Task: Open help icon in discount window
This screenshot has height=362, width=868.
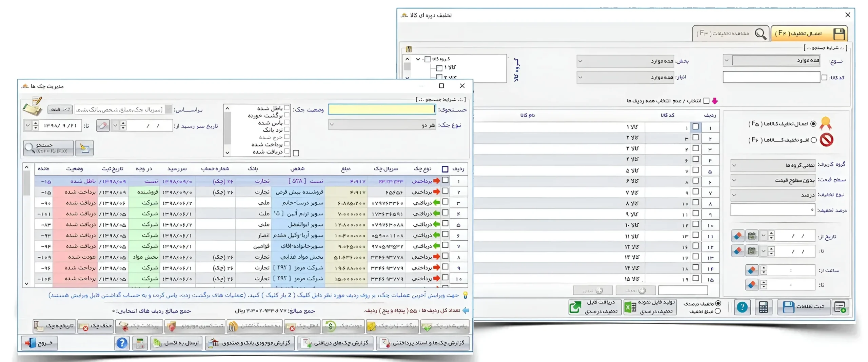Action: [742, 307]
